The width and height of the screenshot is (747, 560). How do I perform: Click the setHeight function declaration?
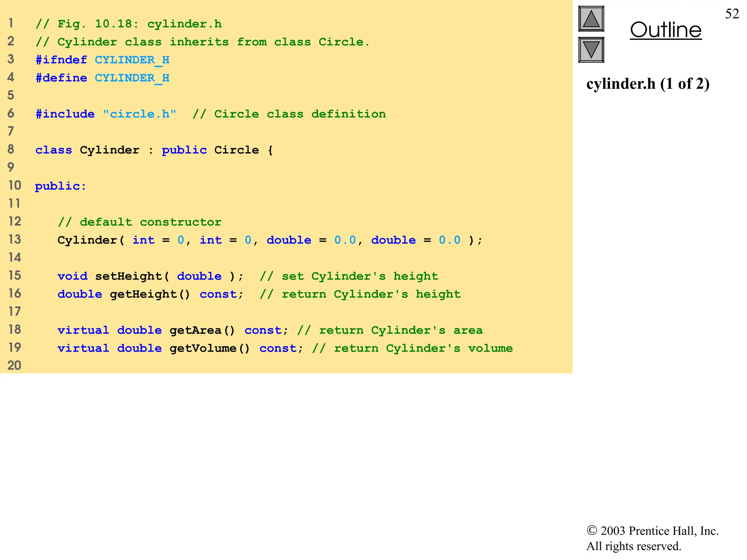click(x=150, y=276)
